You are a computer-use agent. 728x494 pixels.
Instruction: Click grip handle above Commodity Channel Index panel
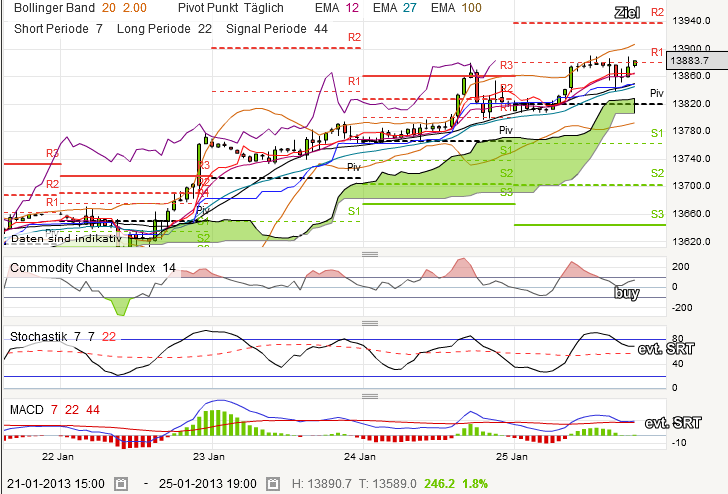[370, 254]
